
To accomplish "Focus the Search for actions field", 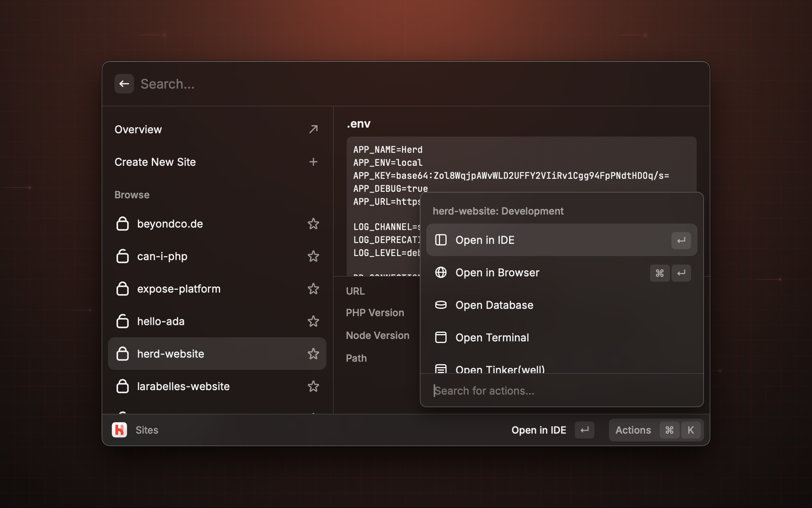I will point(561,391).
